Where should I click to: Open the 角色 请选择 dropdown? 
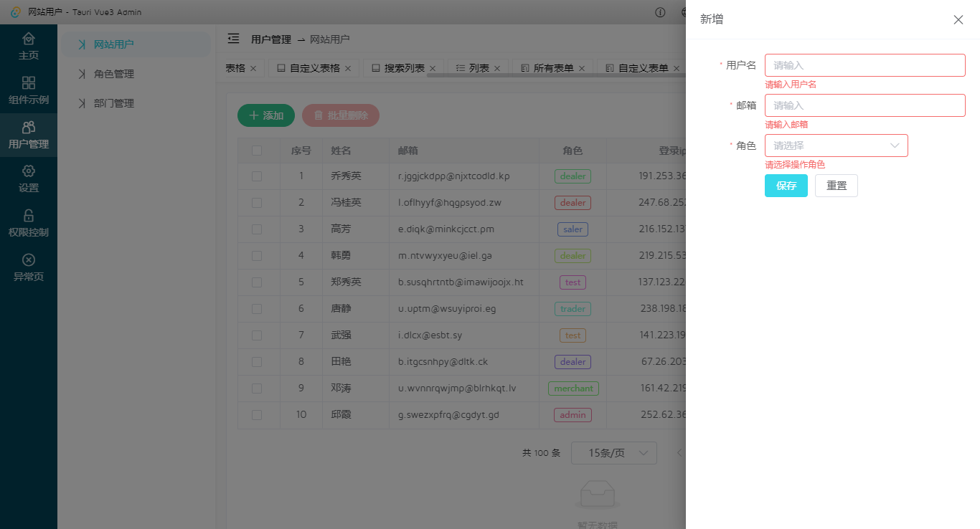(836, 146)
